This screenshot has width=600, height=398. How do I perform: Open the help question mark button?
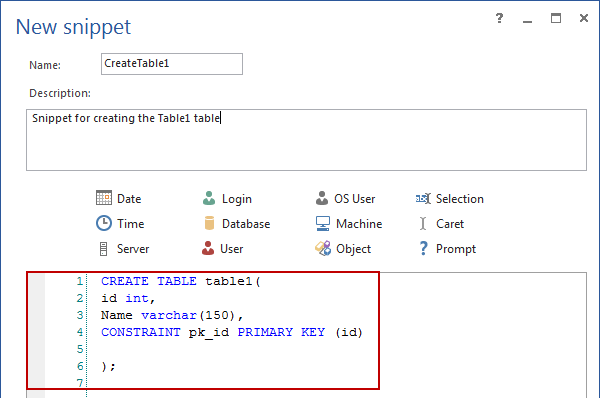pos(499,18)
